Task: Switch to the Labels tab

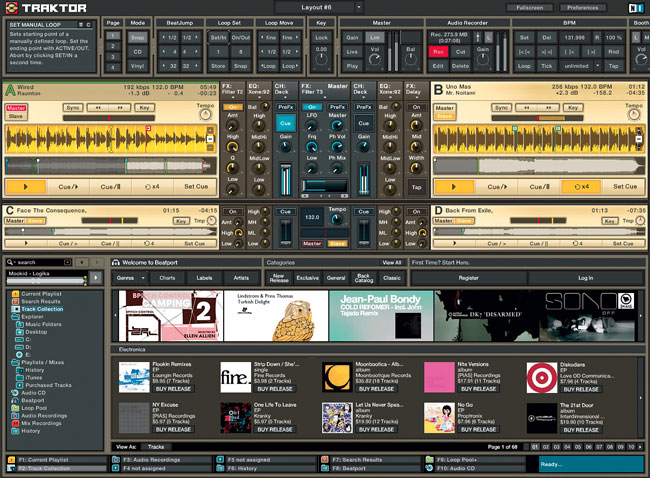Action: [204, 278]
